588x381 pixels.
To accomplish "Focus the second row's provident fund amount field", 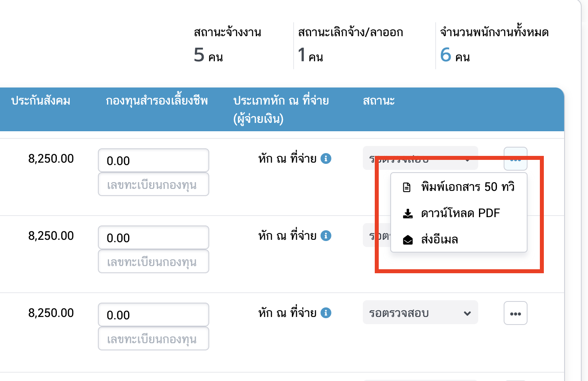I will 153,238.
